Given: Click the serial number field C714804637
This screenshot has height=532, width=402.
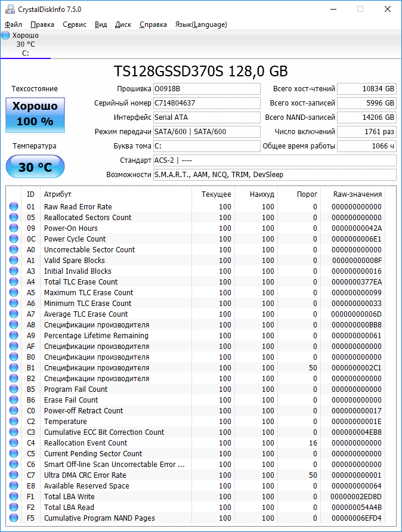Looking at the screenshot, I should point(206,103).
